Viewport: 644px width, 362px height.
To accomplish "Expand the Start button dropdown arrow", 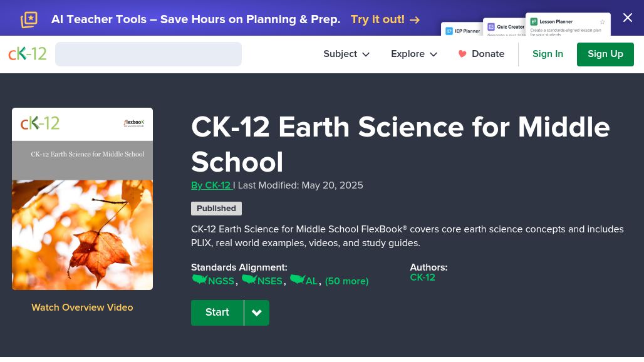I will tap(256, 313).
